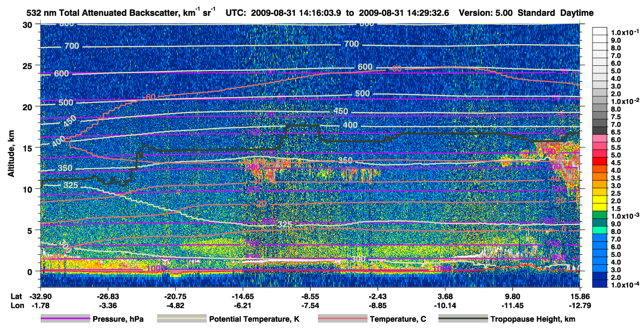The image size is (644, 330).
Task: Click the 'UTC:' label in the title
Action: coord(236,13)
